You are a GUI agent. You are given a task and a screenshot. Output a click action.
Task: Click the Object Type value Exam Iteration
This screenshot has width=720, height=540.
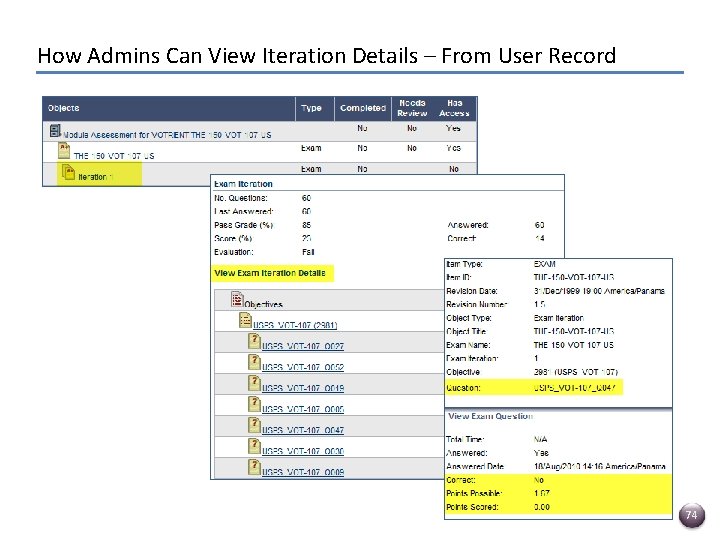[x=559, y=318]
